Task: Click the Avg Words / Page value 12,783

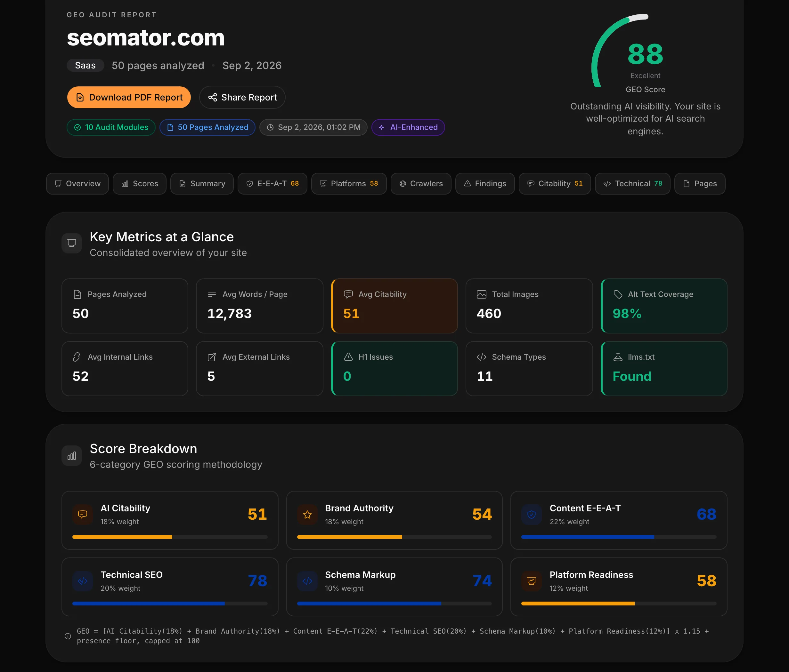Action: tap(229, 314)
